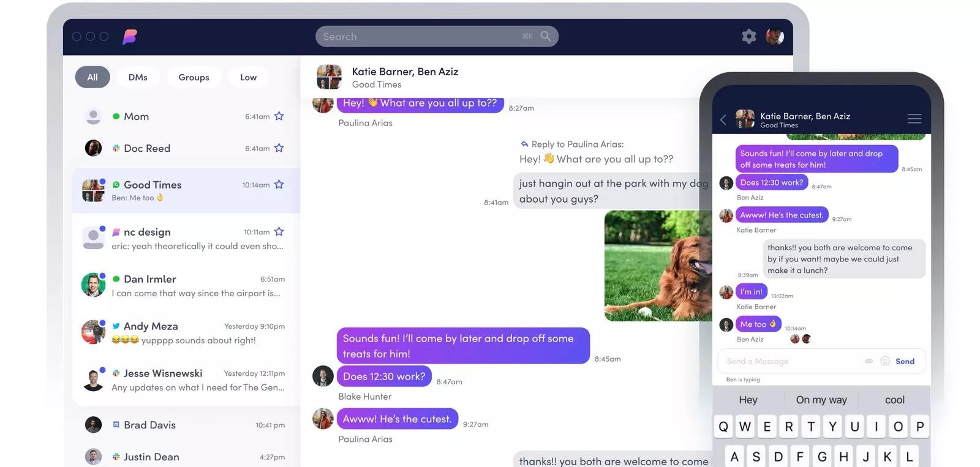The image size is (980, 467).
Task: Click Doc Reed's avatar
Action: pyautogui.click(x=93, y=148)
